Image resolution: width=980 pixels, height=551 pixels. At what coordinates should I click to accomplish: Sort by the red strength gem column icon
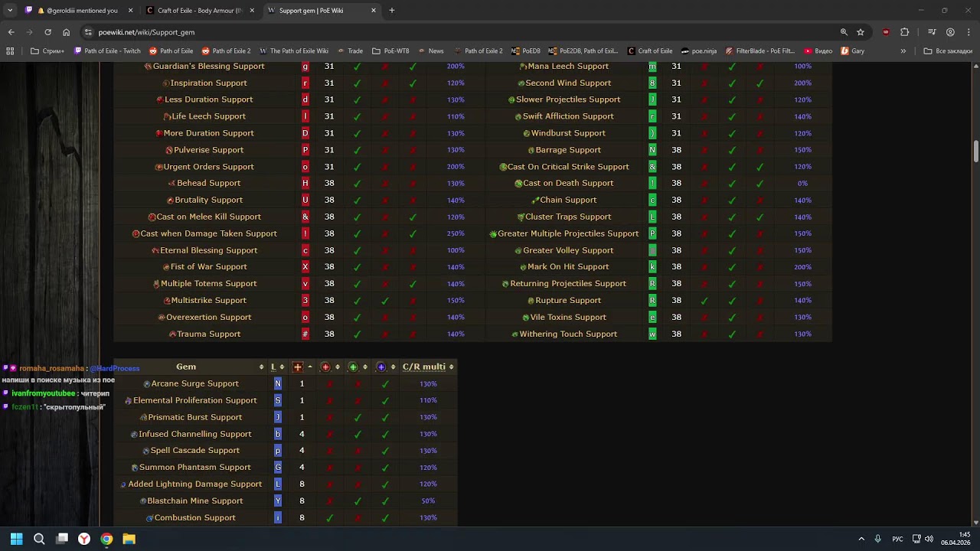click(x=325, y=367)
